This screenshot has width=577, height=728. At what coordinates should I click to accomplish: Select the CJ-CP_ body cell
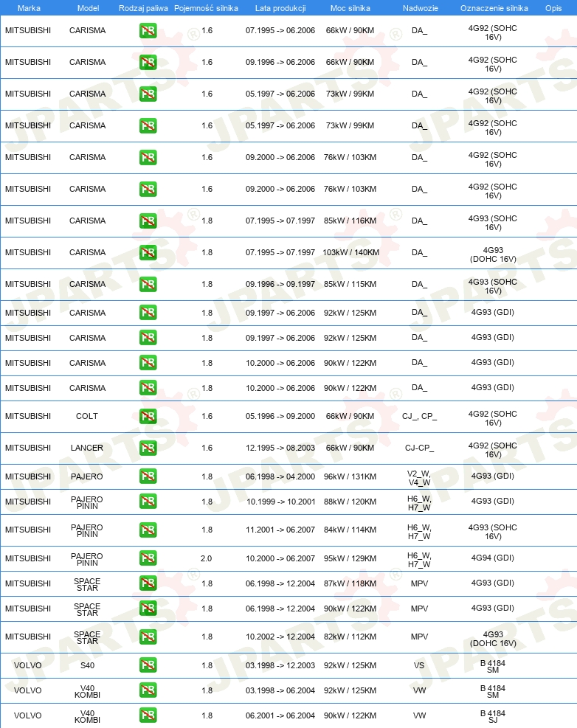pyautogui.click(x=419, y=448)
